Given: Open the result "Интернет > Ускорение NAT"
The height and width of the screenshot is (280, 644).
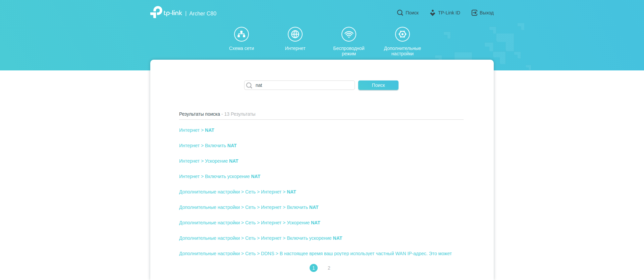Looking at the screenshot, I should click(209, 161).
